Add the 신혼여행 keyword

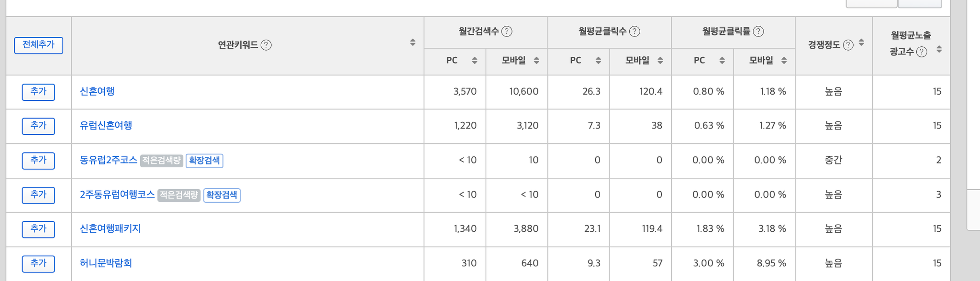click(x=38, y=92)
